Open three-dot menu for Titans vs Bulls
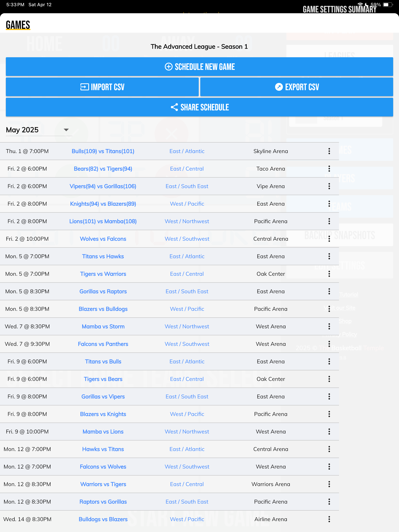399x532 pixels. (x=329, y=361)
